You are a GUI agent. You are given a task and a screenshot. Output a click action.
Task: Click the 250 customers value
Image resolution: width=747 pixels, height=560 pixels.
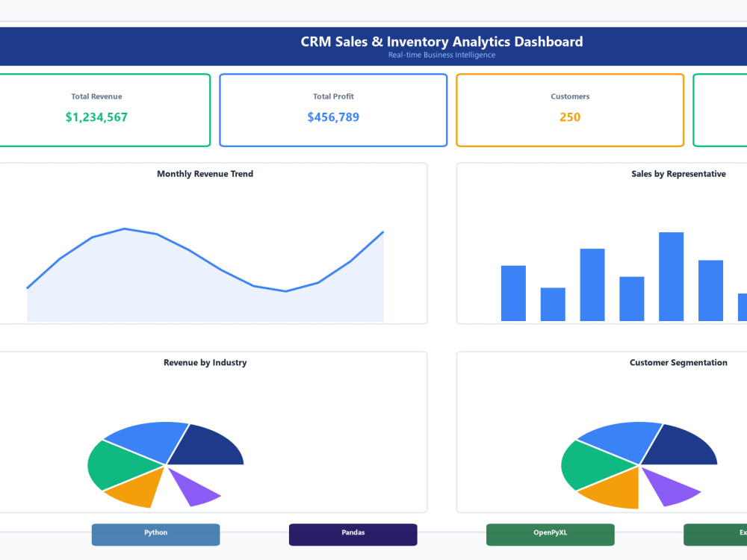coord(570,117)
